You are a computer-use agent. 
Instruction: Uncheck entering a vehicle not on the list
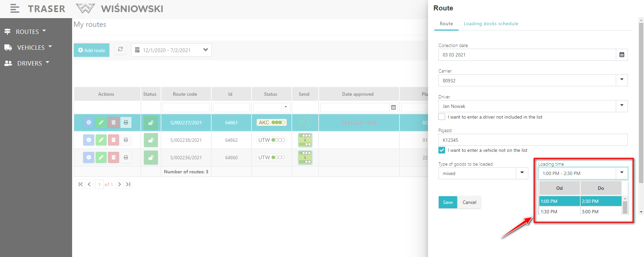pos(442,150)
